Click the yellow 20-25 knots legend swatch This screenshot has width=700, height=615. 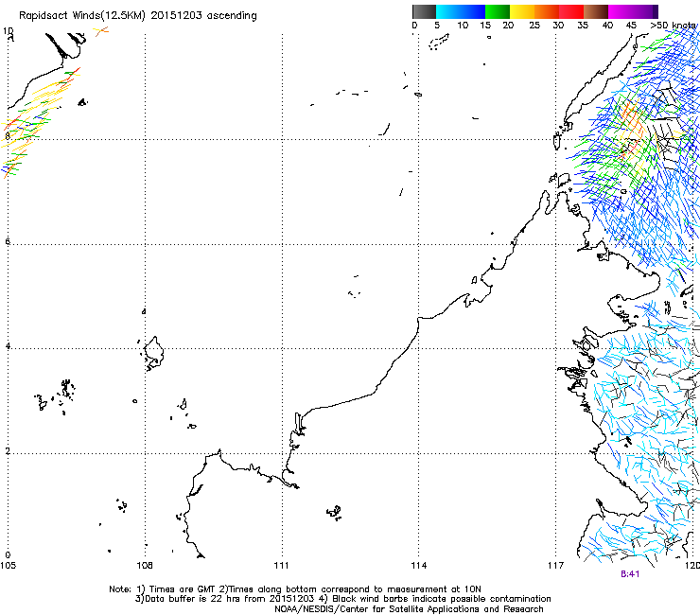tap(522, 11)
